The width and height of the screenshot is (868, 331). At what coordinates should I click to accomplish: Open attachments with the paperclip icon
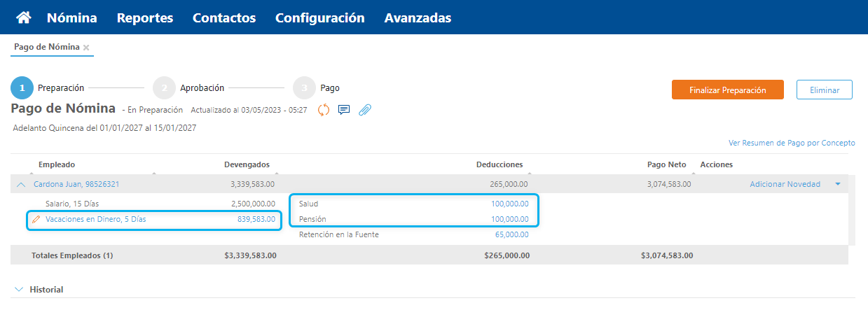tap(364, 110)
